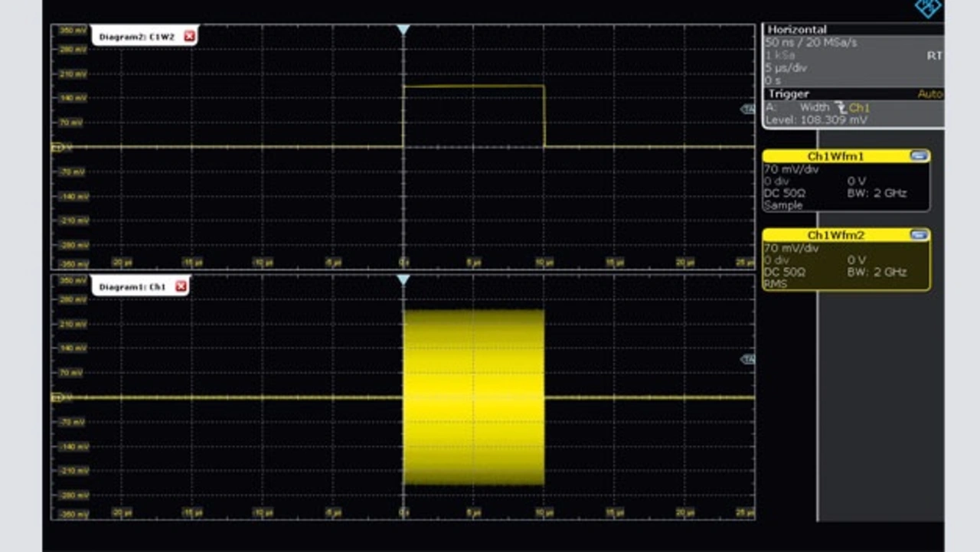Image resolution: width=980 pixels, height=552 pixels.
Task: Click ground level indicator in lower diagram
Action: 56,397
